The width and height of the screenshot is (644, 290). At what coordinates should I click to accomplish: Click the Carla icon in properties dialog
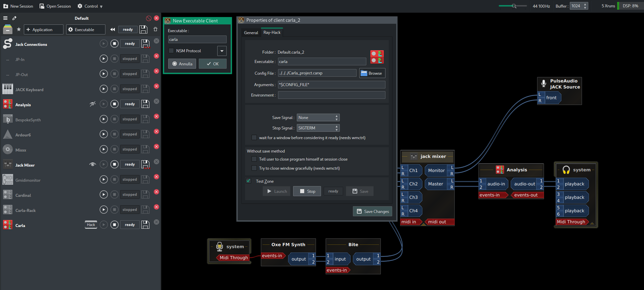click(377, 56)
